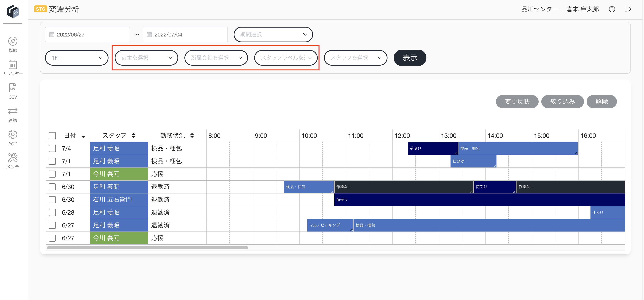The image size is (644, 300).
Task: Open the スタッフを選択 dropdown
Action: [x=356, y=58]
